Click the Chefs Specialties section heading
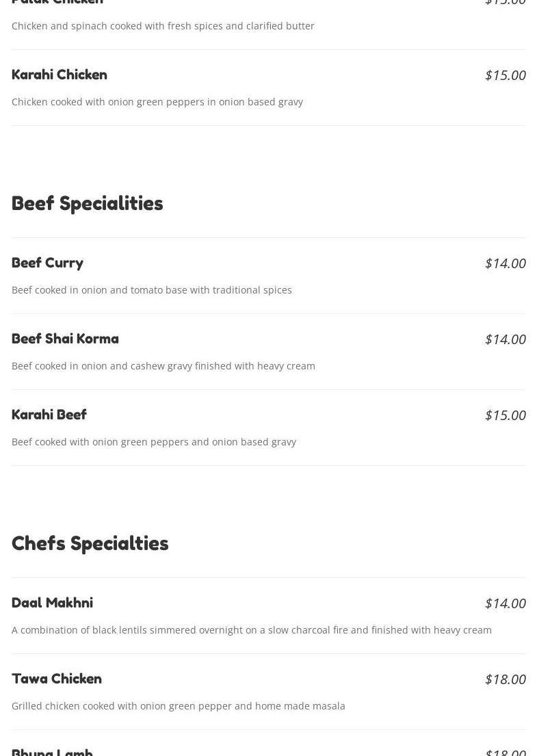 point(90,543)
